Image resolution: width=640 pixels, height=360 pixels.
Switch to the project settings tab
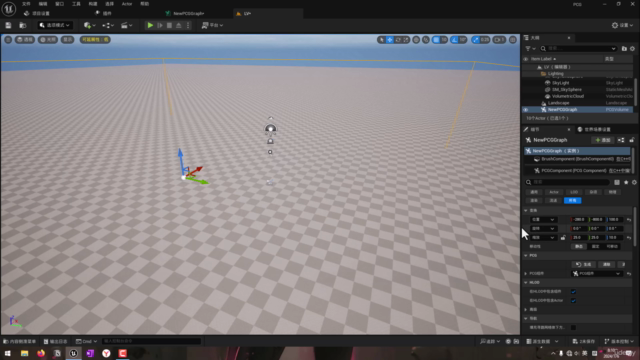point(37,13)
